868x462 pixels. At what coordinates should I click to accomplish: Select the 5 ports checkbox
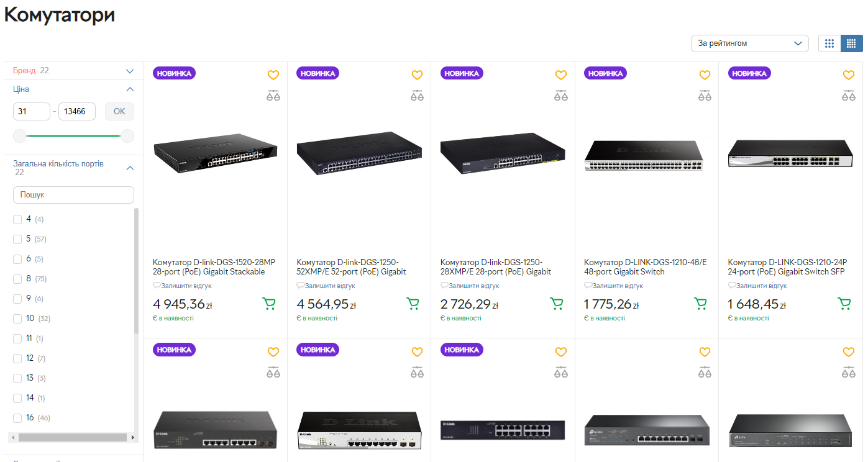[x=18, y=239]
